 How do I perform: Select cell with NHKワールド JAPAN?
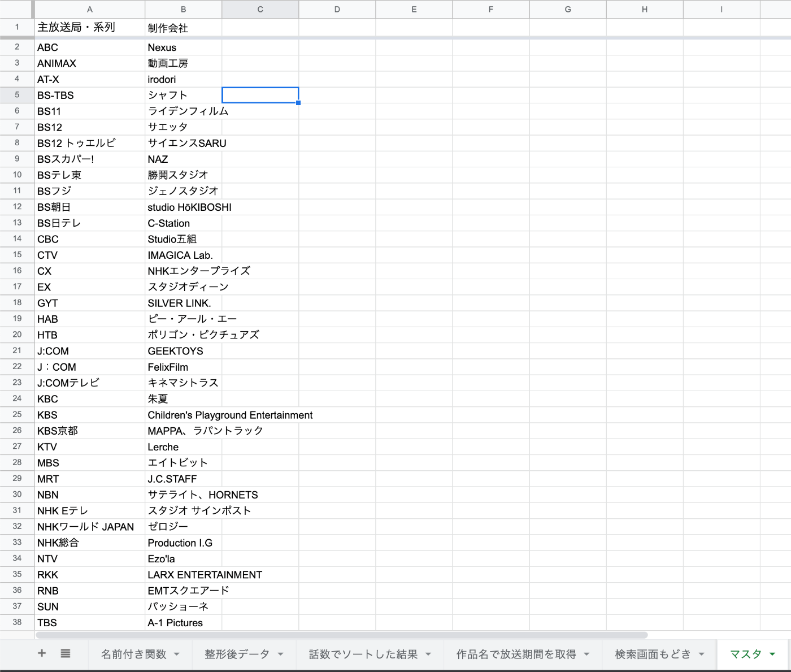90,527
